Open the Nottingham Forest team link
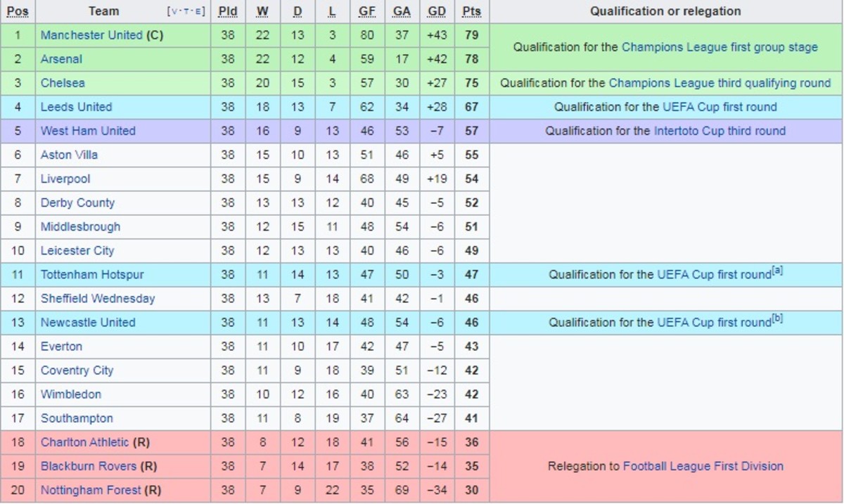 91,490
